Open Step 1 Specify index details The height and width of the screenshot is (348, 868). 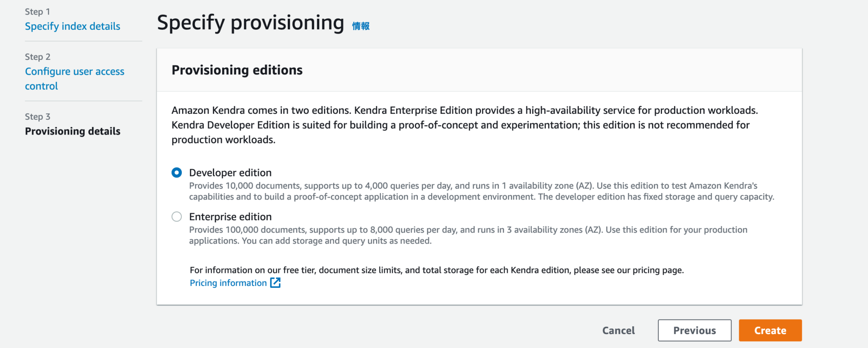(72, 26)
